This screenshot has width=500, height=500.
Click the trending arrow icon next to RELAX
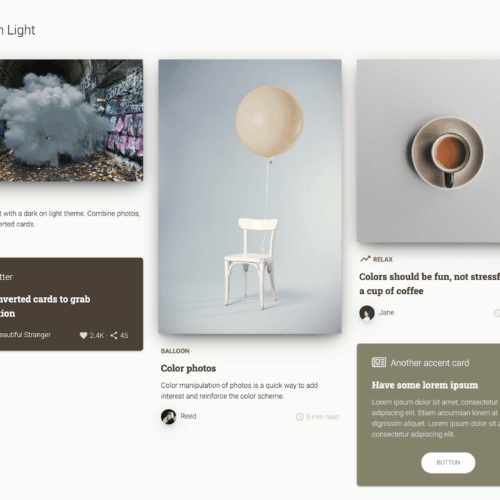[365, 259]
